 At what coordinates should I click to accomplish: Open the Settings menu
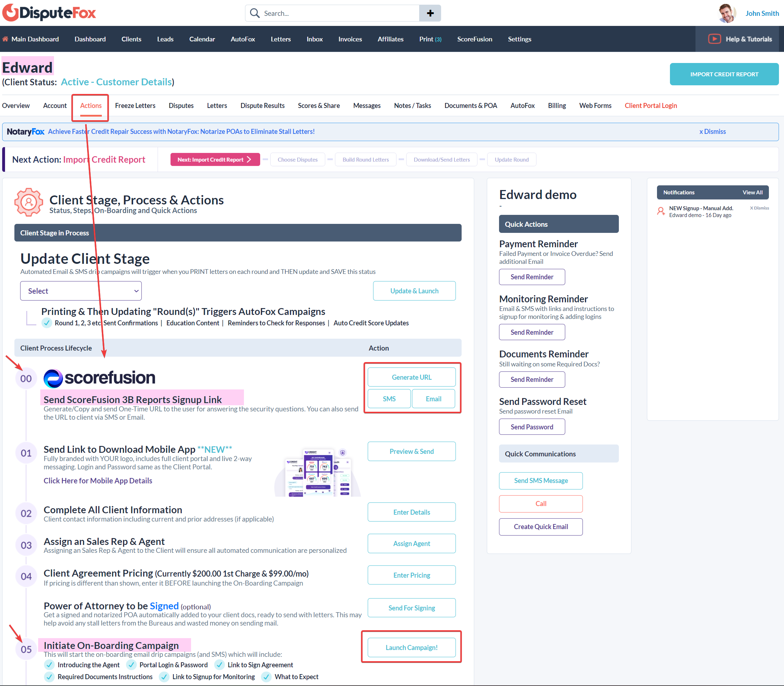[519, 39]
